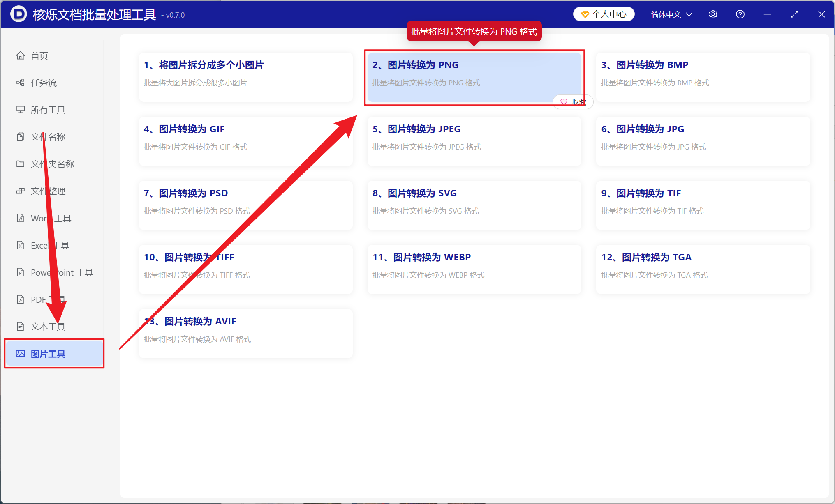Click the text file icon beside 文本工具
835x504 pixels.
point(20,327)
